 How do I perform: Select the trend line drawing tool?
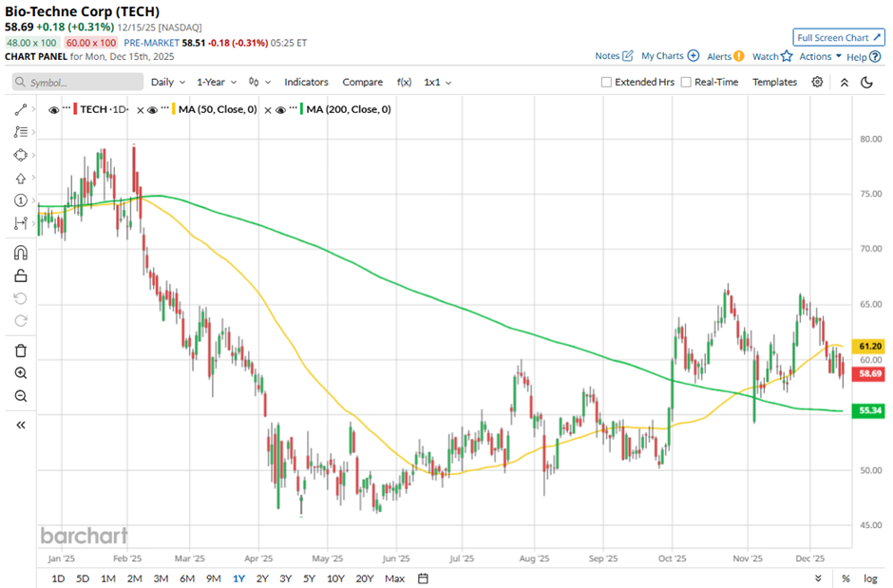pos(21,109)
